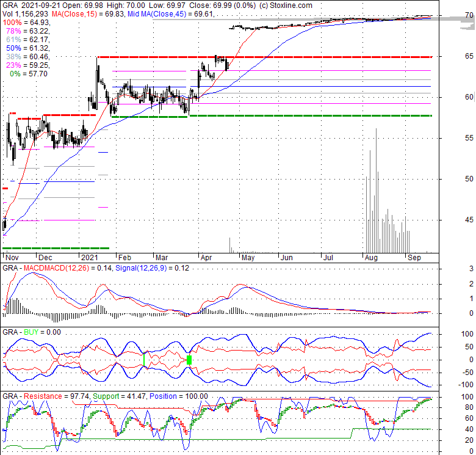Click the thin green buy marker in mid-March

(x=144, y=360)
